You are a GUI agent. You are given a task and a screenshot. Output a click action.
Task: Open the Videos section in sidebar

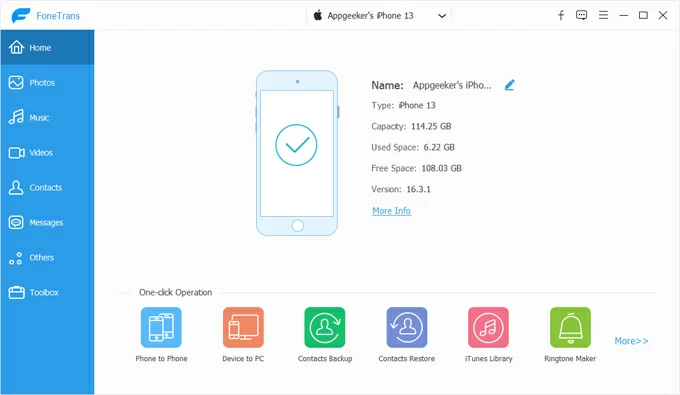coord(47,153)
